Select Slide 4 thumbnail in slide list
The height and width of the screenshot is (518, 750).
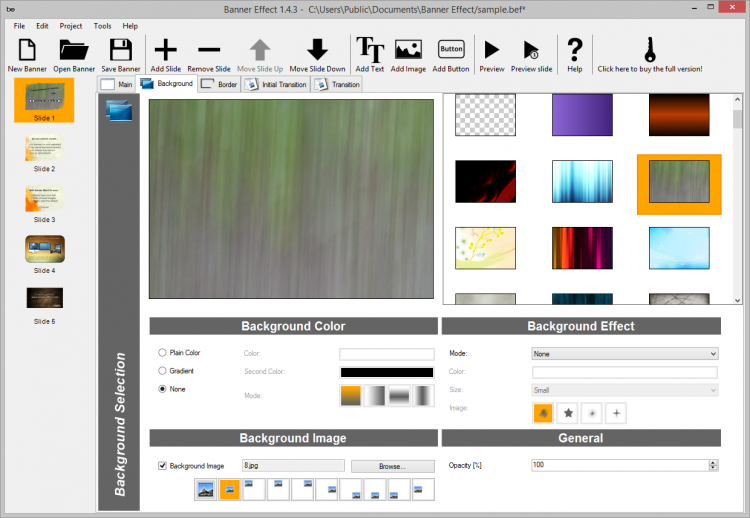[x=44, y=249]
